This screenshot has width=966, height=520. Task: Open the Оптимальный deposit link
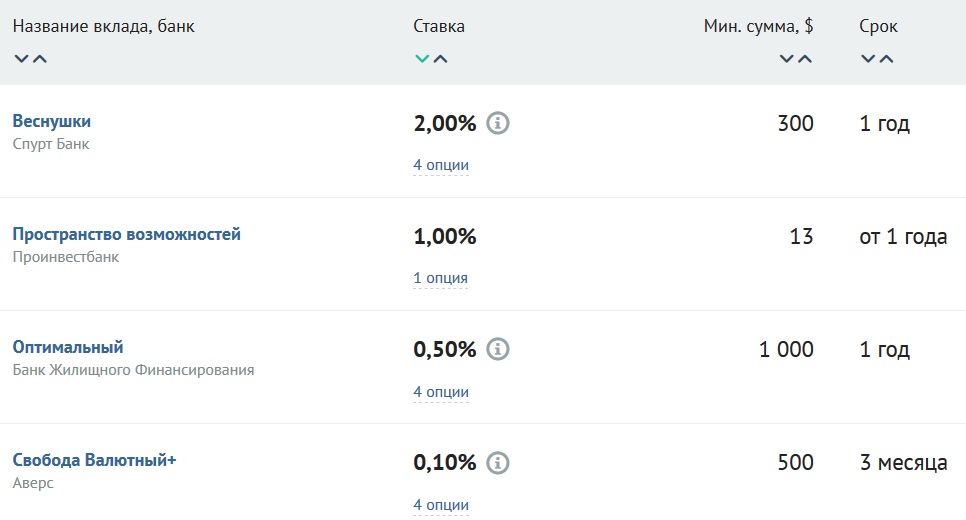(x=68, y=347)
